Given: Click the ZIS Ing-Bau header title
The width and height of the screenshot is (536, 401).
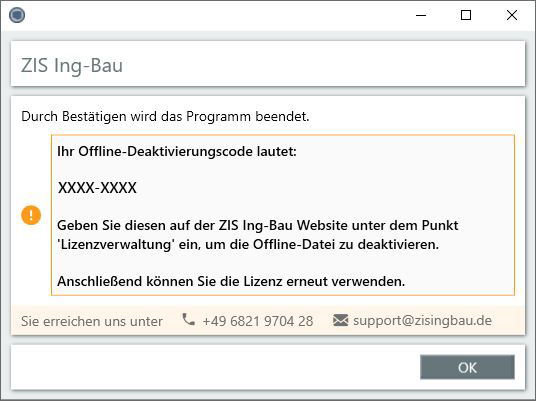Looking at the screenshot, I should 72,65.
